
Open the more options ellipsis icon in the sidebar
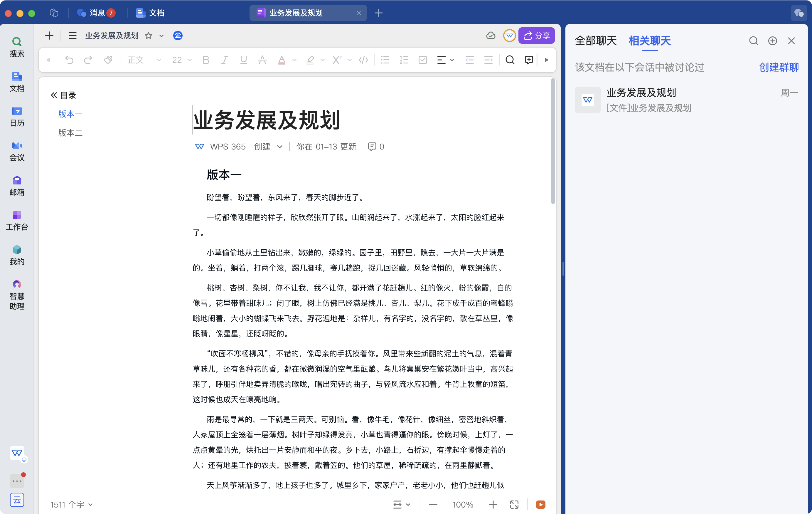point(17,481)
